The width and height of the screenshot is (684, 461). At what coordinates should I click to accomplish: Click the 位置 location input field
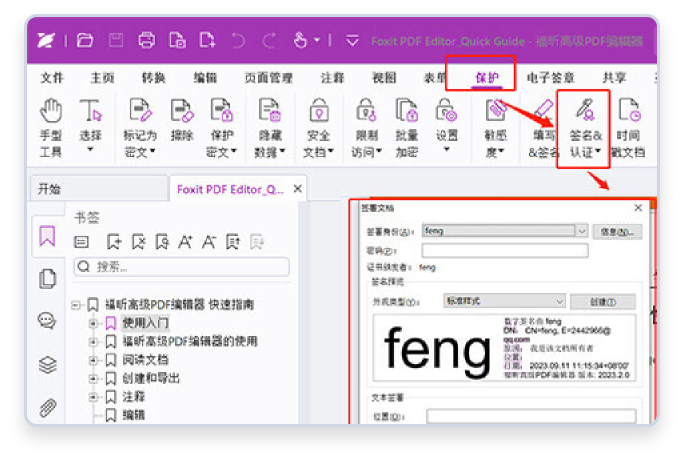[x=531, y=416]
